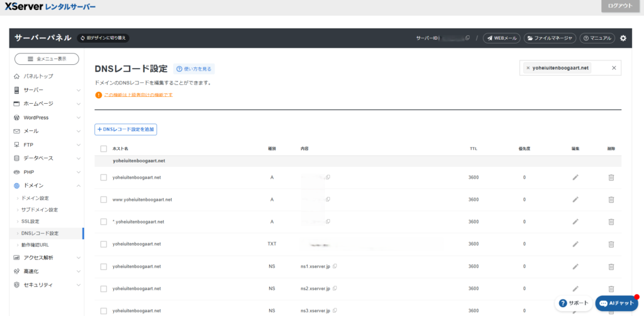The height and width of the screenshot is (316, 644).
Task: Select the TXT record row checkbox
Action: (104, 244)
